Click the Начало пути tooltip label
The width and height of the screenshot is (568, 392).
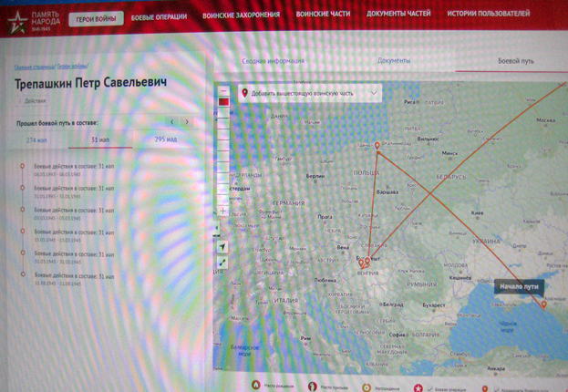(x=519, y=286)
